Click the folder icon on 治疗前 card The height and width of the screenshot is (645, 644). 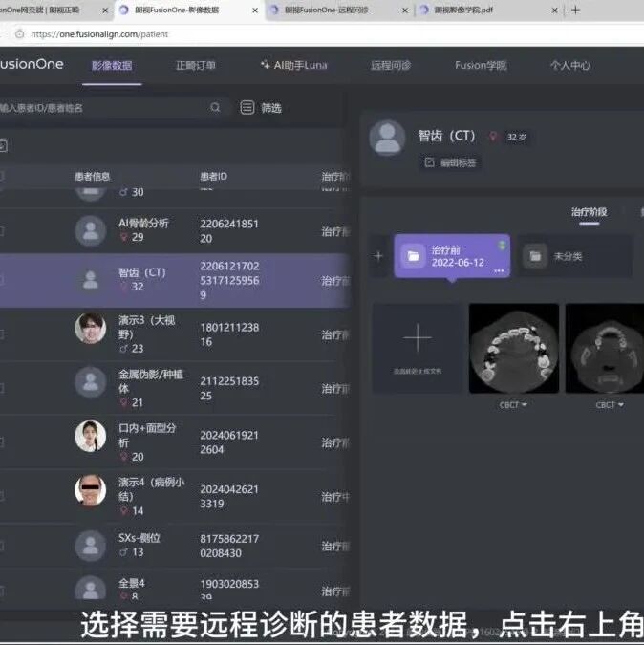pos(413,256)
